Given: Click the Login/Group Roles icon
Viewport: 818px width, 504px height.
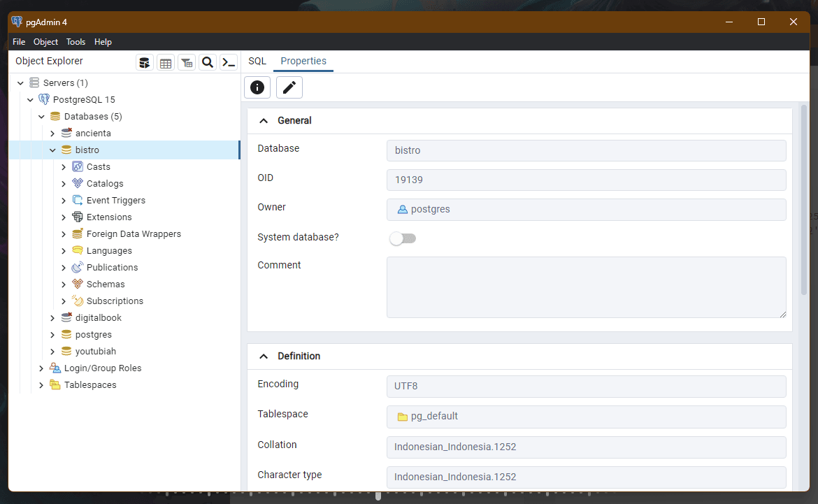Looking at the screenshot, I should coord(55,368).
